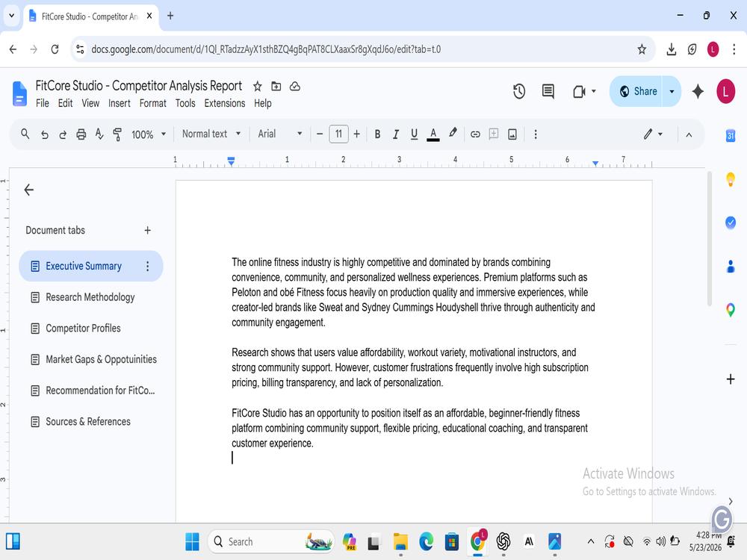Toggle underline formatting
The image size is (747, 560).
coord(414,134)
